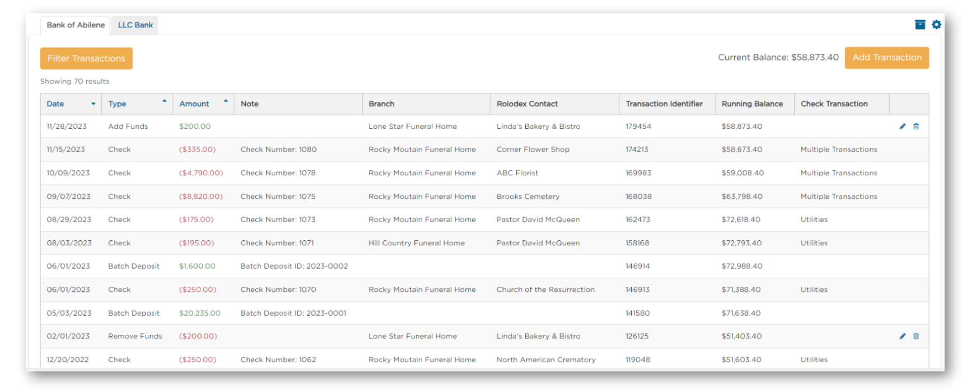The height and width of the screenshot is (392, 980).
Task: Click North American Crematory contact
Action: point(546,360)
